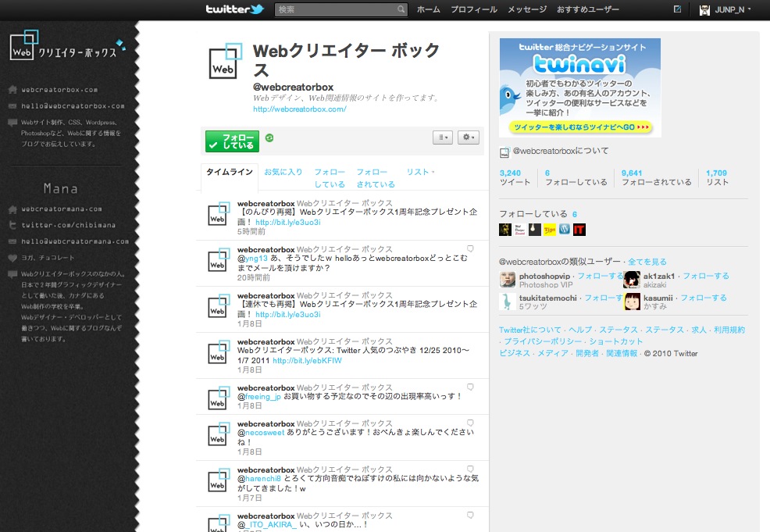The image size is (770, 532).
Task: Open the 利用規約 footer link
Action: 729,330
